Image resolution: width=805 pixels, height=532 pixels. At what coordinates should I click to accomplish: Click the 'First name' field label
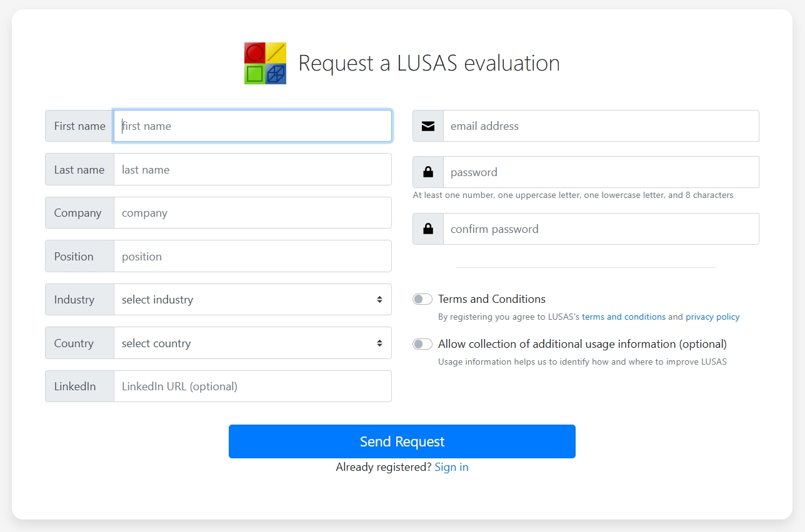click(x=80, y=126)
